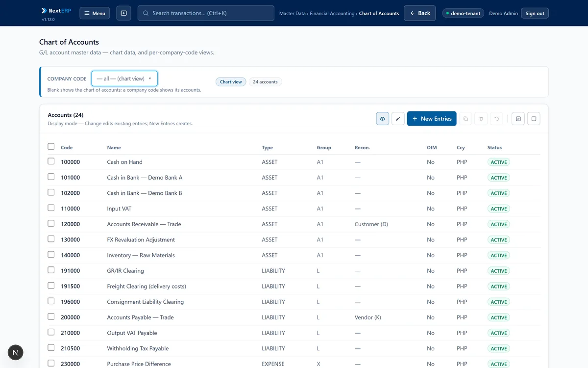Click the Vendor (K) recon cell
This screenshot has width=588, height=368.
click(x=368, y=317)
